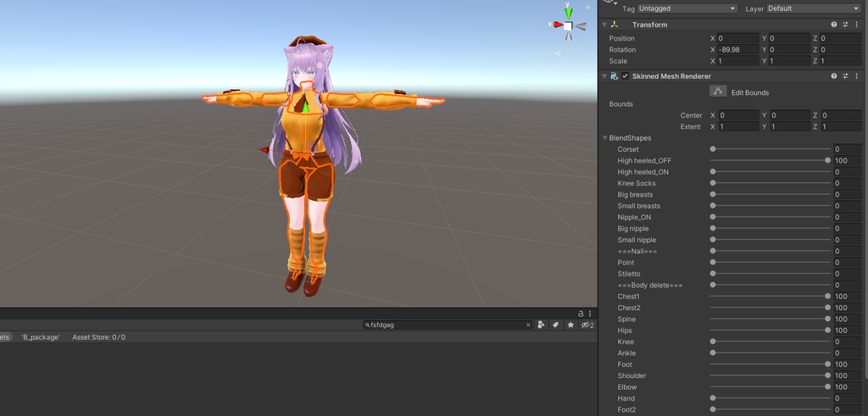Click the Project search field containing fsfdgeg
The image size is (868, 416).
pos(448,325)
